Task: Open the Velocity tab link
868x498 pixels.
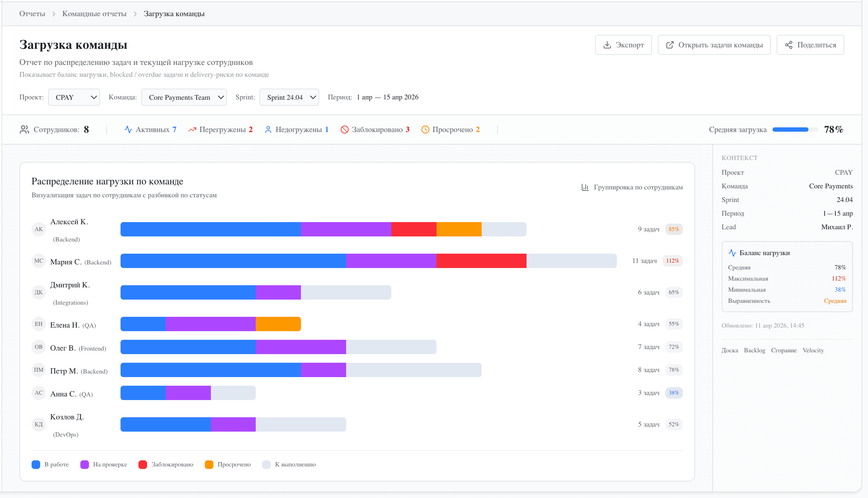Action: click(813, 350)
